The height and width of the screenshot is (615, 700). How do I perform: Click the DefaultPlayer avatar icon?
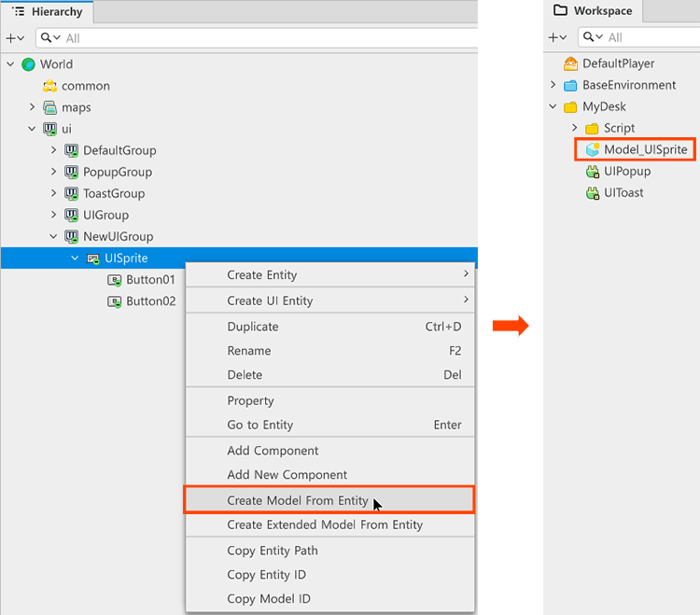570,63
